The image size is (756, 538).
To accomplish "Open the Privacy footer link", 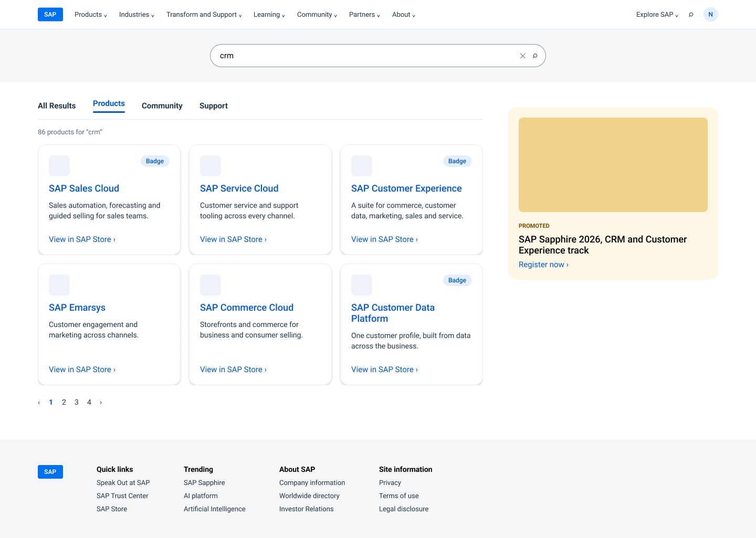I will click(x=390, y=483).
